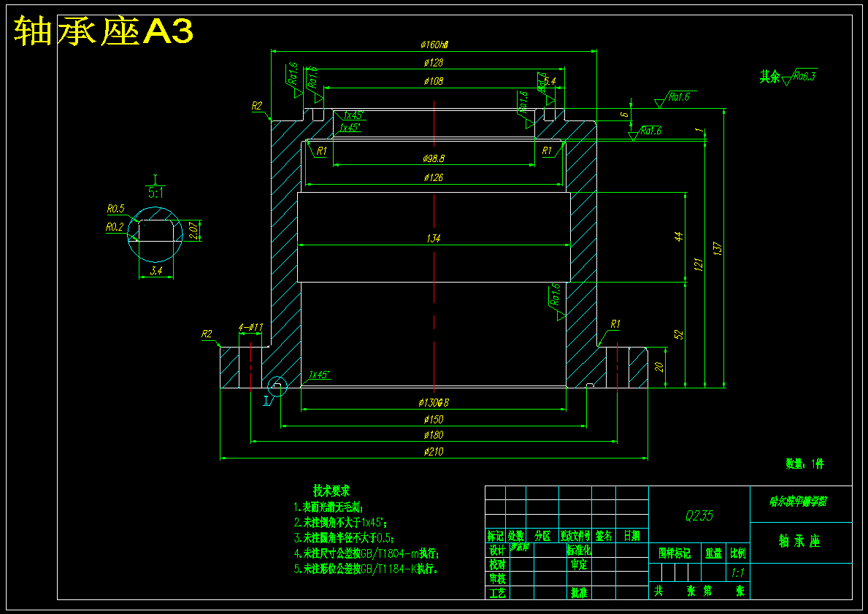Click the 图样标记 cell
This screenshot has height=614, width=868.
tap(675, 553)
